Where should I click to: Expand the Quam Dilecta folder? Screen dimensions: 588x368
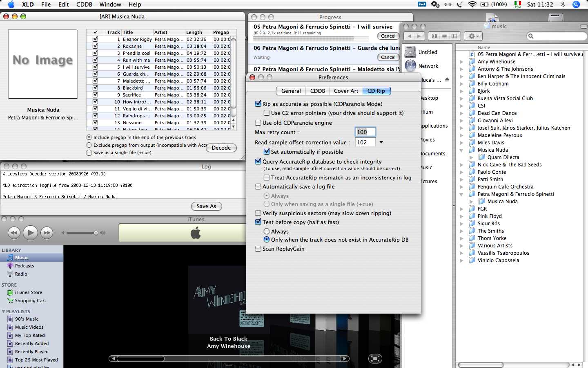click(471, 157)
